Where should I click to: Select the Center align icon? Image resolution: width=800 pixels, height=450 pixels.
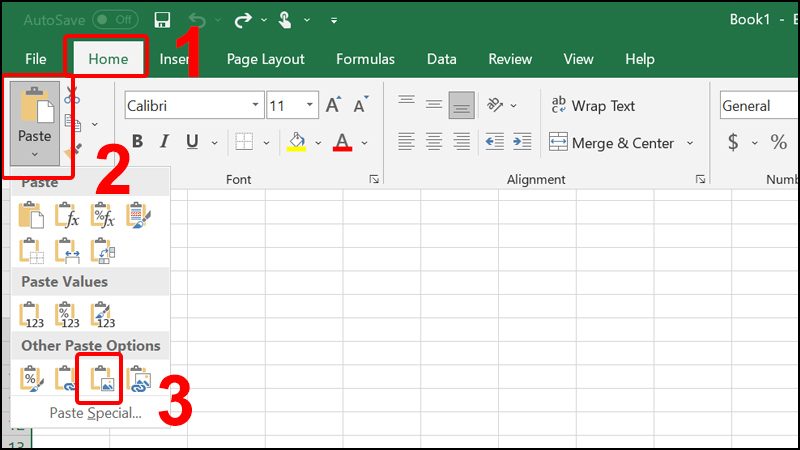click(434, 142)
